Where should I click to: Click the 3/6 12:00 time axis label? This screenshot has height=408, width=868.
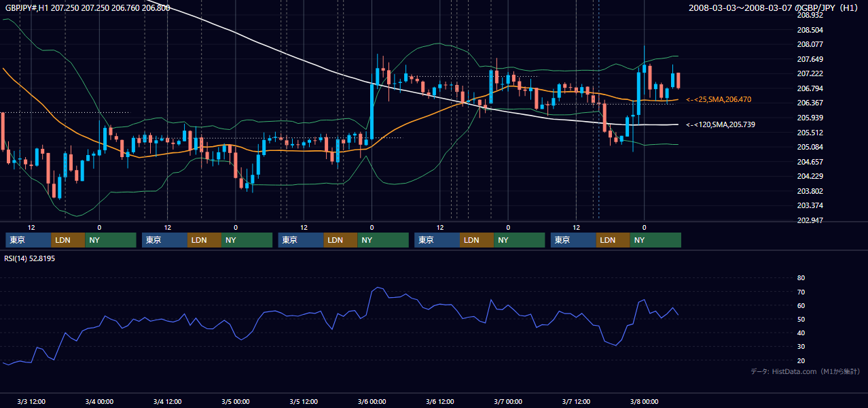(440, 401)
